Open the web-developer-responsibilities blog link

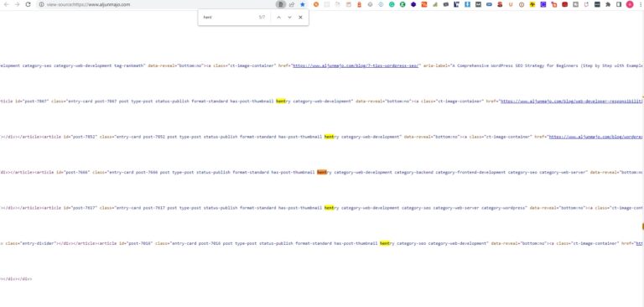[572, 101]
